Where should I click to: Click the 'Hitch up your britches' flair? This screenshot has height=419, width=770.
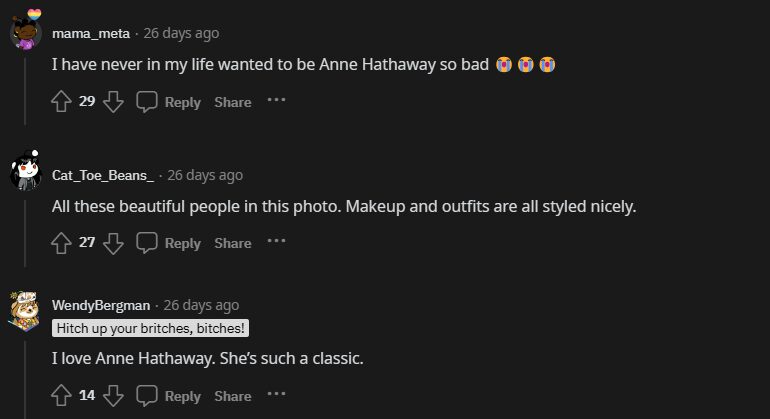(150, 328)
